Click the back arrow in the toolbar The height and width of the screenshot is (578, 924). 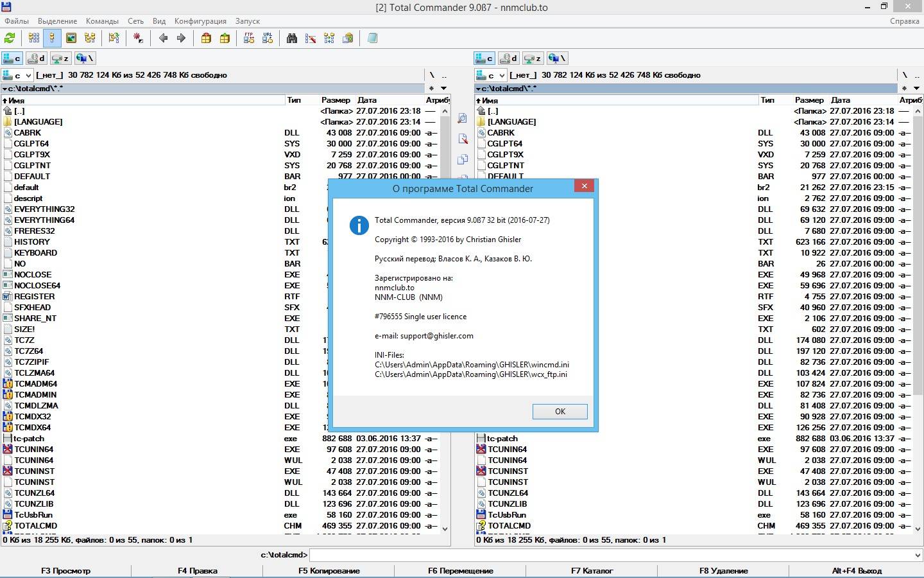(x=163, y=39)
